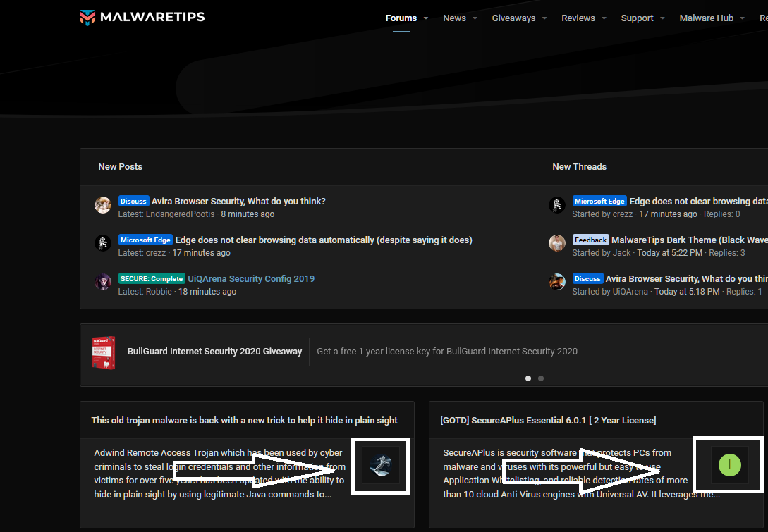Open MalwareTips Dark Theme thread
The image size is (768, 532).
click(x=690, y=240)
